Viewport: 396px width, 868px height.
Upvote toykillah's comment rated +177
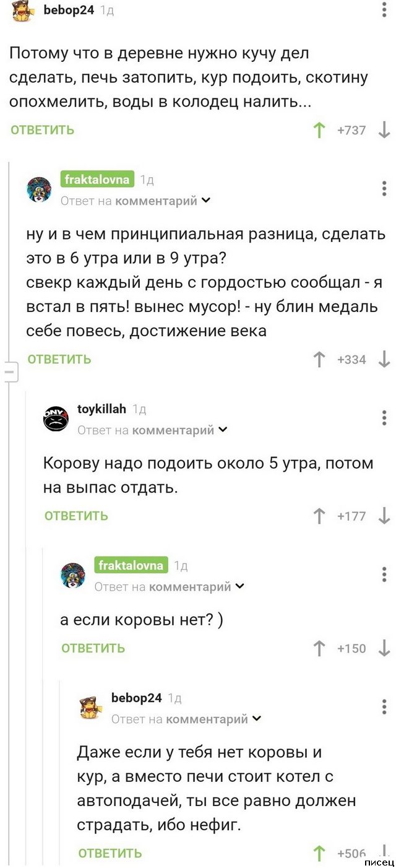coord(319,516)
